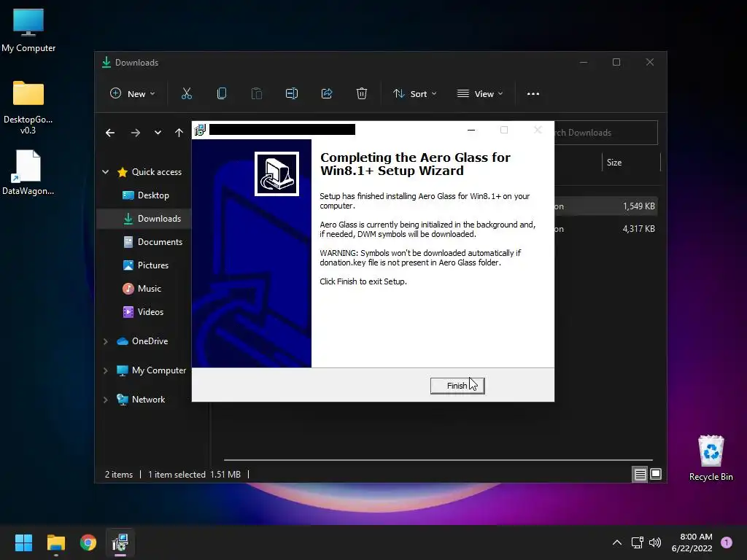This screenshot has height=560, width=747.
Task: Click the Share icon in Explorer toolbar
Action: (327, 94)
